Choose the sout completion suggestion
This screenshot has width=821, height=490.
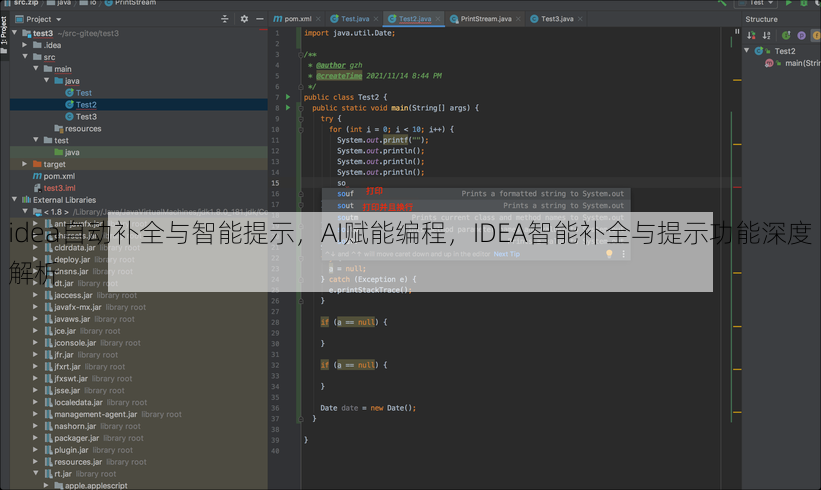[x=475, y=206]
